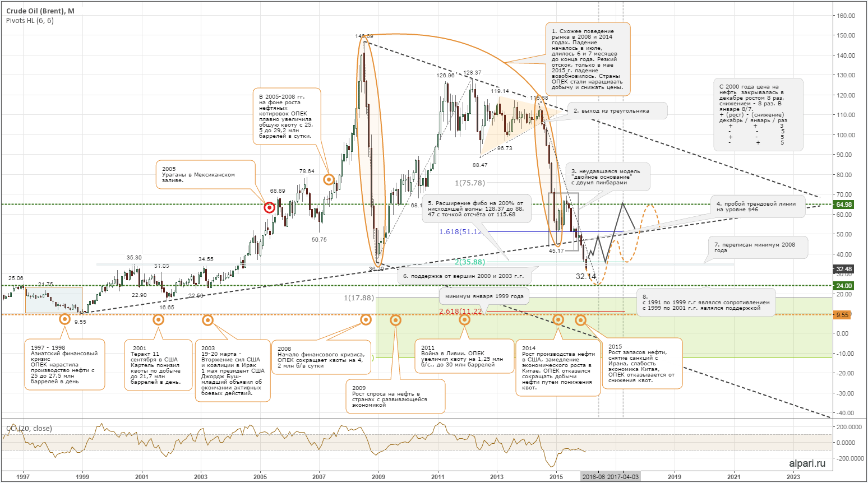Click the pivot high label 25.06
868x483 pixels.
click(x=16, y=278)
